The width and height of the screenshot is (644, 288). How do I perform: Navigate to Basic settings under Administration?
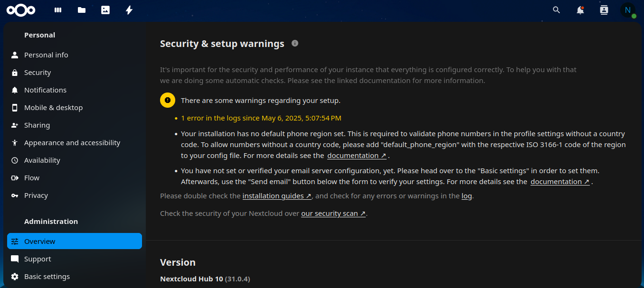click(47, 277)
